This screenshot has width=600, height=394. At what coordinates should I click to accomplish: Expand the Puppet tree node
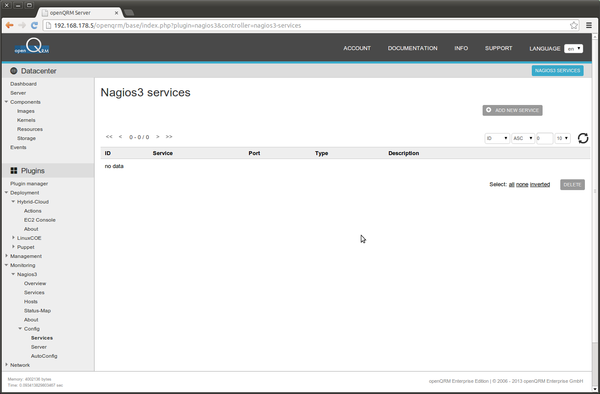click(x=13, y=247)
